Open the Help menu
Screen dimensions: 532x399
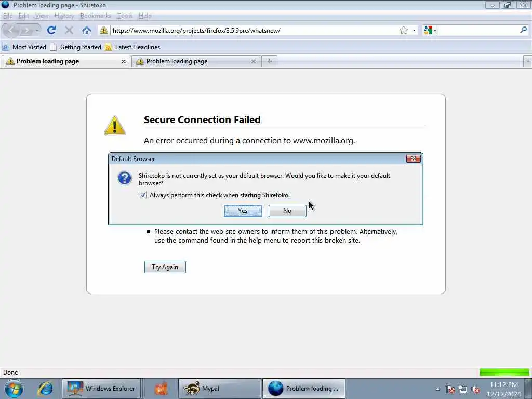145,16
